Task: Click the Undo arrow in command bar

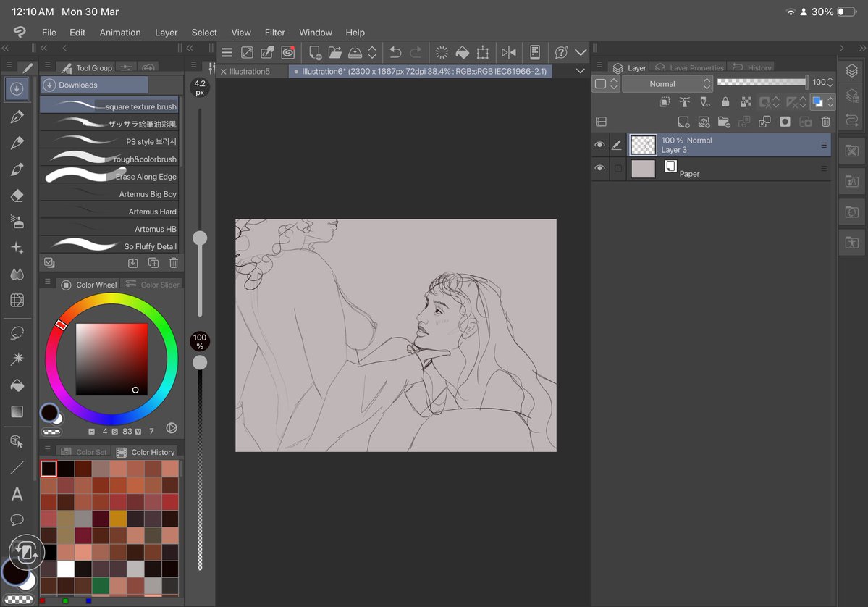Action: [395, 53]
